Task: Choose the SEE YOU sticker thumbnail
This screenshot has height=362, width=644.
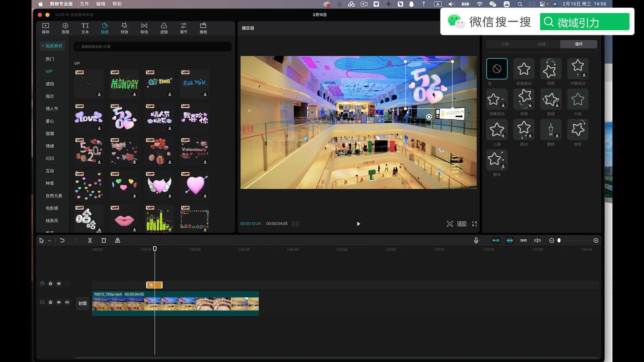Action: (195, 83)
